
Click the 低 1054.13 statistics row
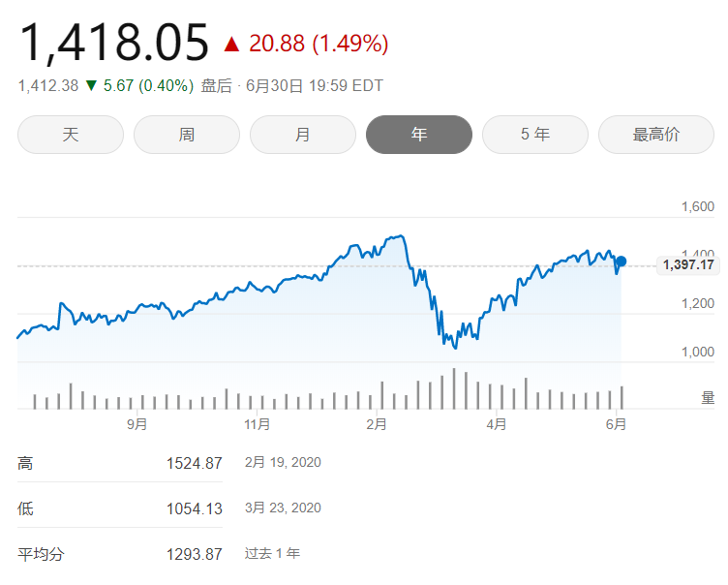point(120,508)
